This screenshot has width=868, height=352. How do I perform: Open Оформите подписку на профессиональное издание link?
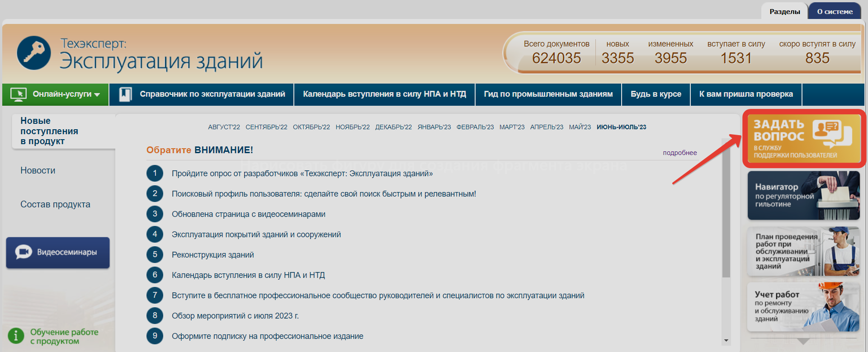[268, 336]
